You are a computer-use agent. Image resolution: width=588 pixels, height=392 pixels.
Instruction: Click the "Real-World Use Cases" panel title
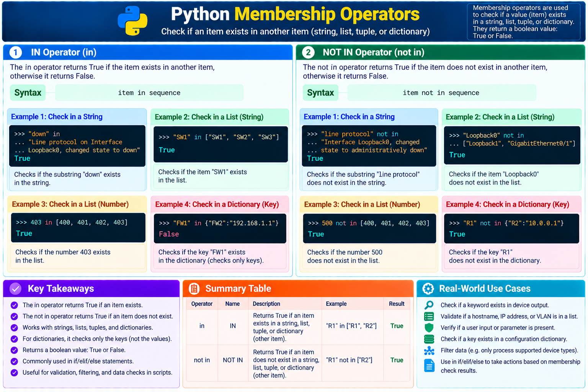click(485, 289)
